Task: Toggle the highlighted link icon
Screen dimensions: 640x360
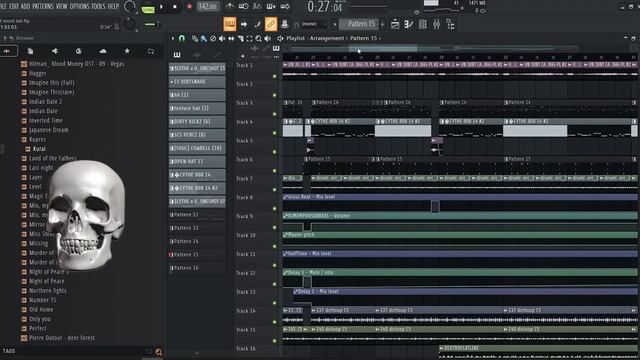Action: click(271, 24)
